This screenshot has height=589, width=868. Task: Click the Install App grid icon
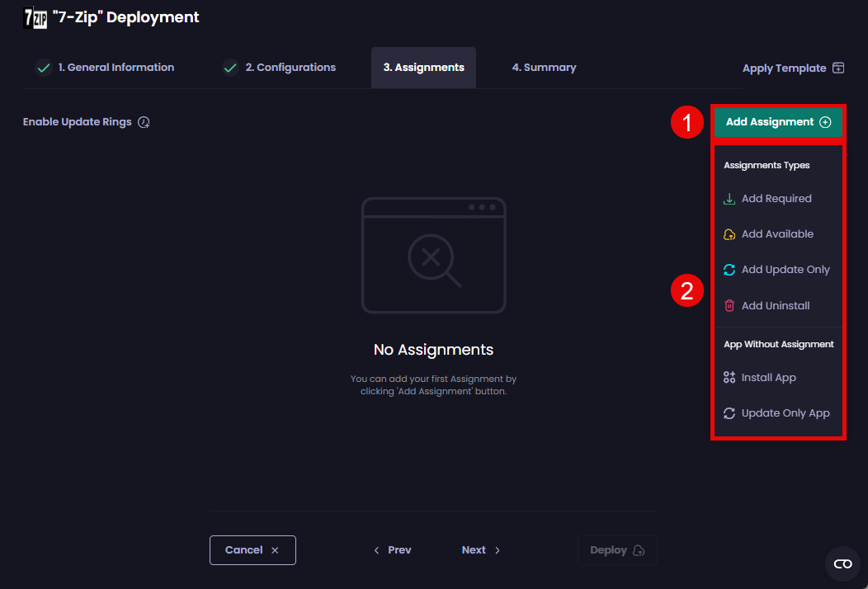[729, 378]
